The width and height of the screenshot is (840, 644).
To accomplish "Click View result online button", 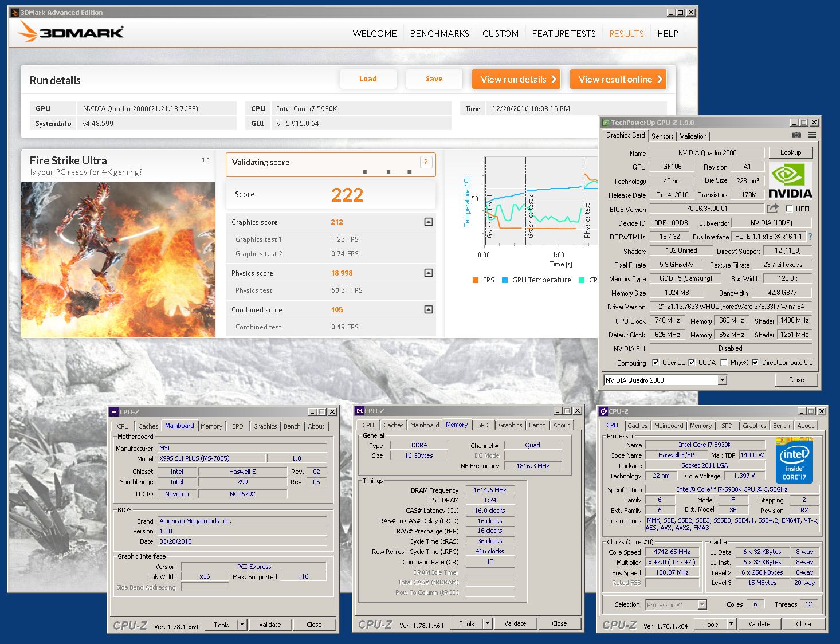I will point(618,80).
